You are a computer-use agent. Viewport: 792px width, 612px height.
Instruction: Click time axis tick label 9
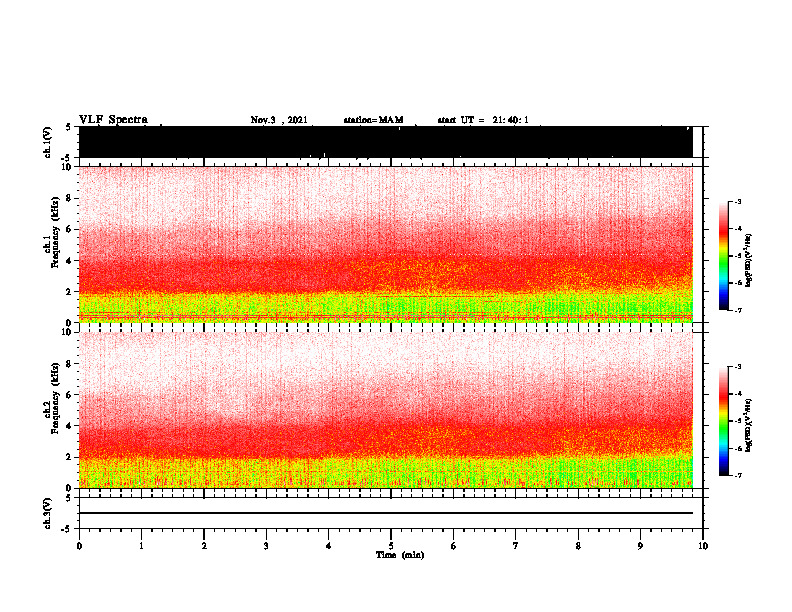[640, 546]
